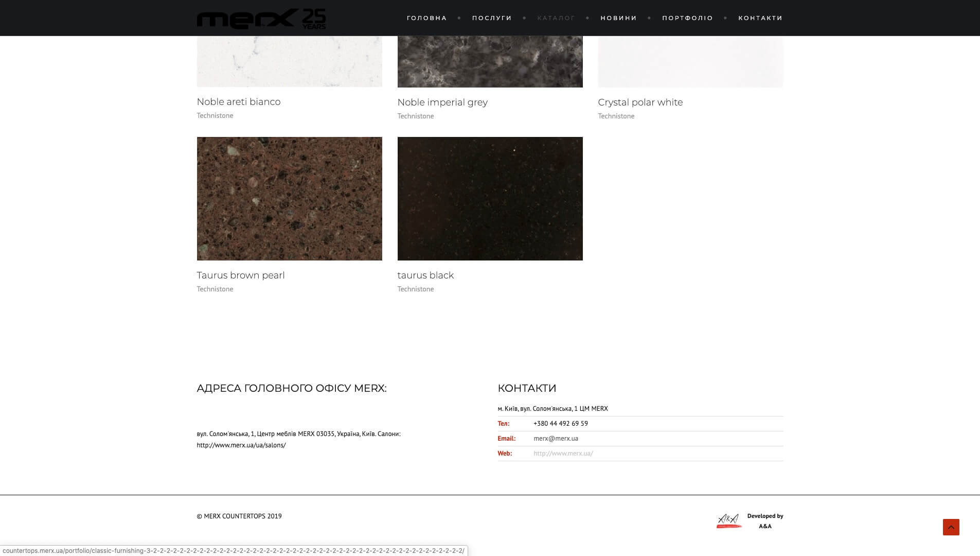The height and width of the screenshot is (556, 980).
Task: Select the Taurus brown pearl stone thumbnail
Action: point(289,199)
